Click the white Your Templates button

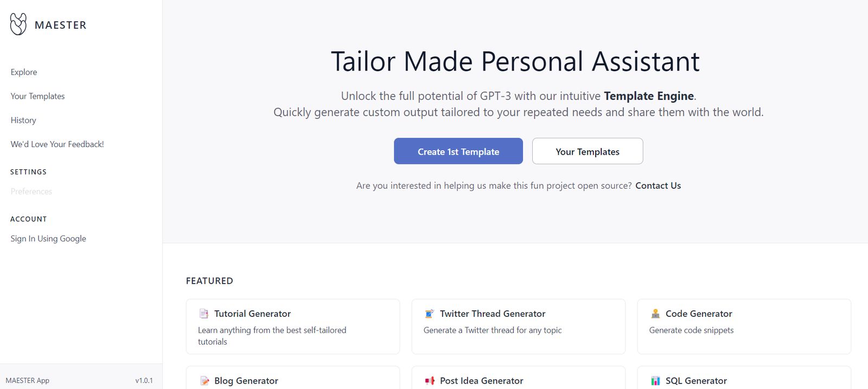click(588, 151)
